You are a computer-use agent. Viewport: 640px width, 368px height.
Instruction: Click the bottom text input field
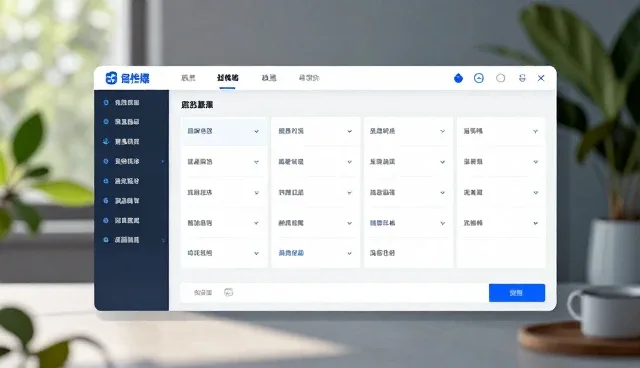point(334,293)
